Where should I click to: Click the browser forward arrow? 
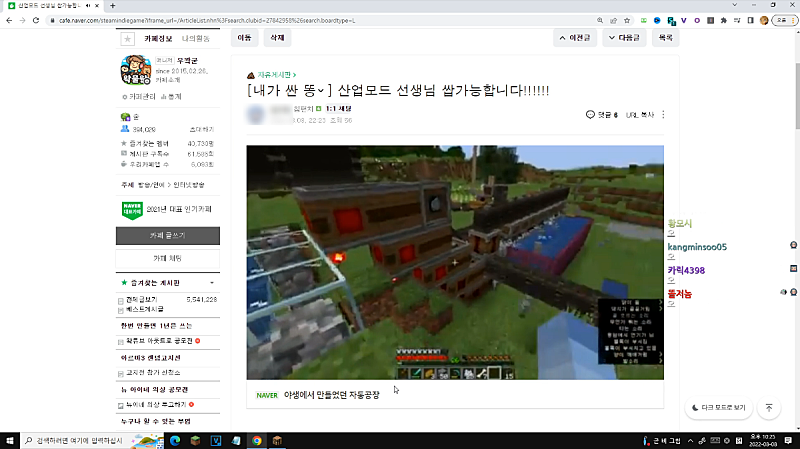point(22,20)
